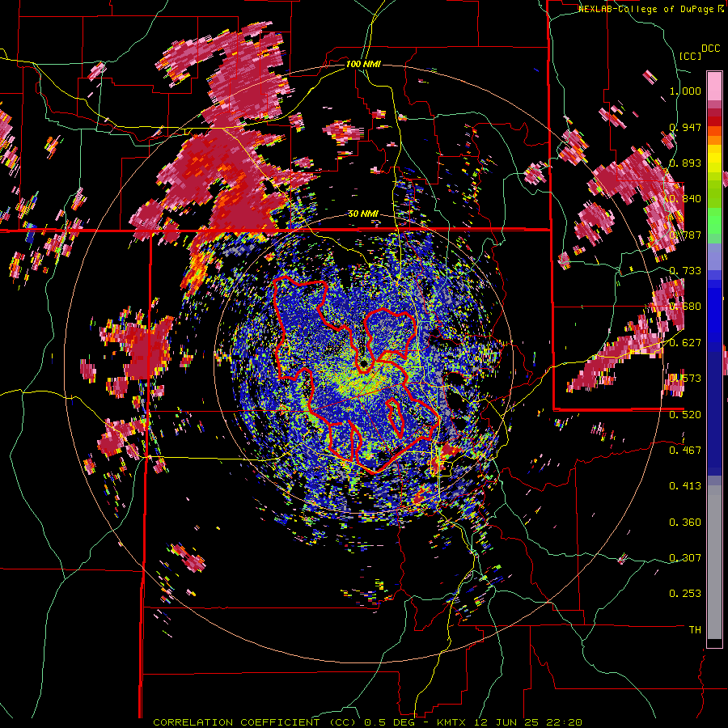This screenshot has width=728, height=728.
Task: Pick the orange segment of the color bar
Action: [714, 140]
